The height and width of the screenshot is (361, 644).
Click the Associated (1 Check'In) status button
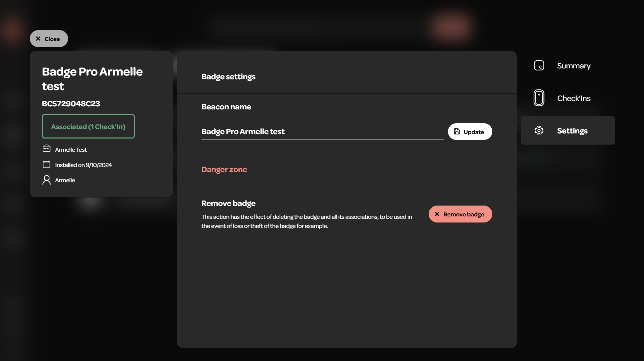[x=88, y=126]
